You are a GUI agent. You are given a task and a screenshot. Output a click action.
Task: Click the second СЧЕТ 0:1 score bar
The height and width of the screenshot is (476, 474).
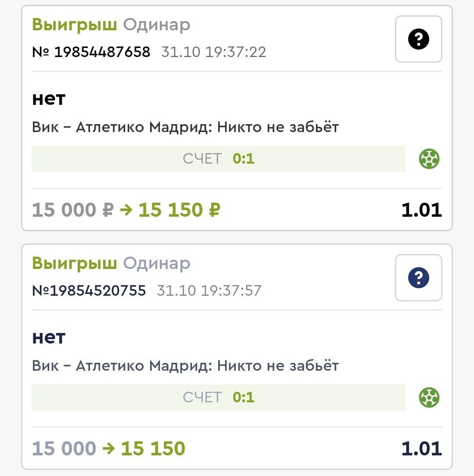[x=218, y=397]
